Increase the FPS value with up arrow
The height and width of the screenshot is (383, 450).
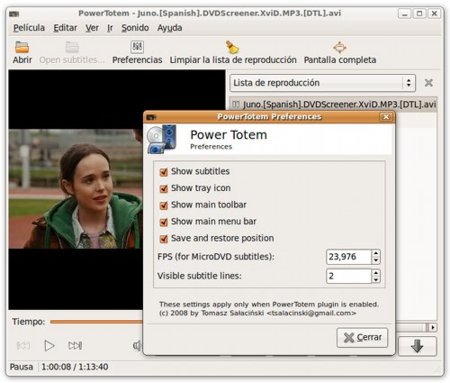(x=376, y=253)
